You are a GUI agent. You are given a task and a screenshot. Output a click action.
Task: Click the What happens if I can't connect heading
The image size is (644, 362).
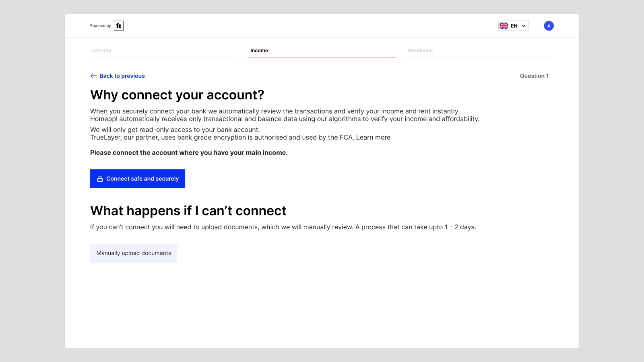(x=188, y=211)
